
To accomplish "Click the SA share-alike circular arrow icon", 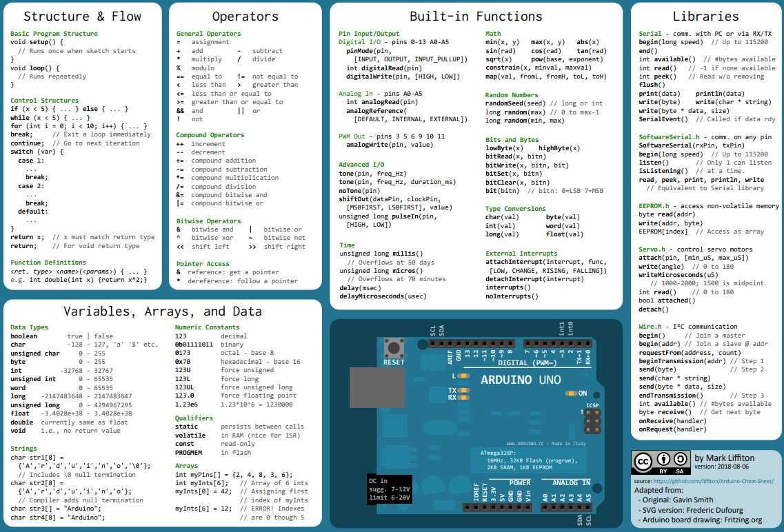I will click(x=680, y=459).
